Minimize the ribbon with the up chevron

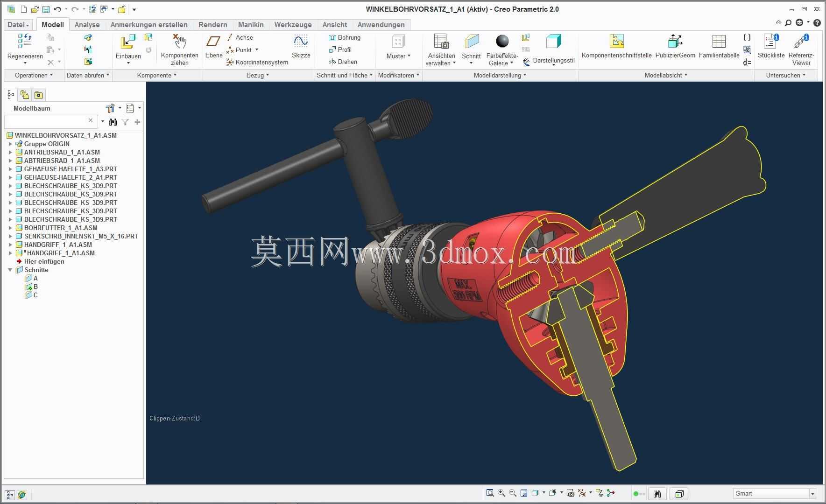tap(778, 22)
